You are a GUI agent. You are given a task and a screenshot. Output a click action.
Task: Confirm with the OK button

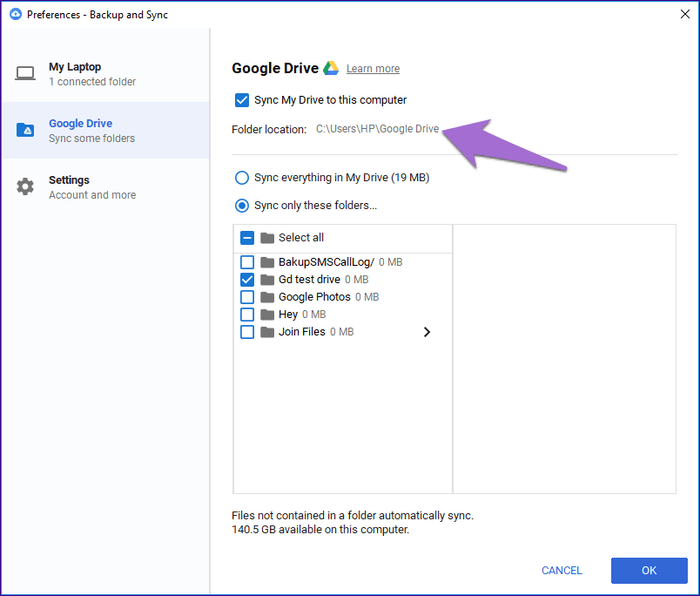pyautogui.click(x=649, y=571)
